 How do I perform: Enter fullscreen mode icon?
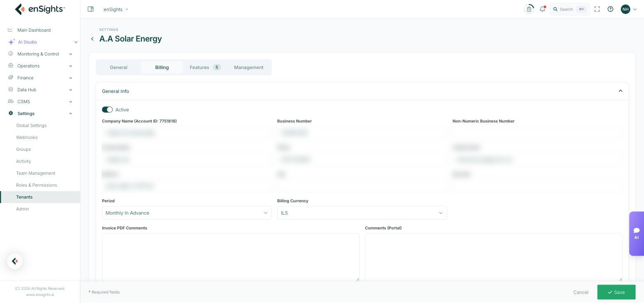coord(597,9)
